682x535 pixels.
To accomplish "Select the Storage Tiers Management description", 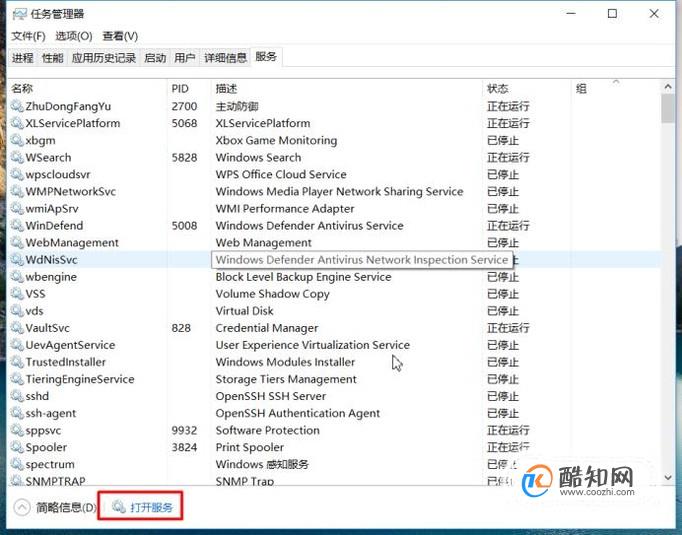I will pyautogui.click(x=286, y=379).
